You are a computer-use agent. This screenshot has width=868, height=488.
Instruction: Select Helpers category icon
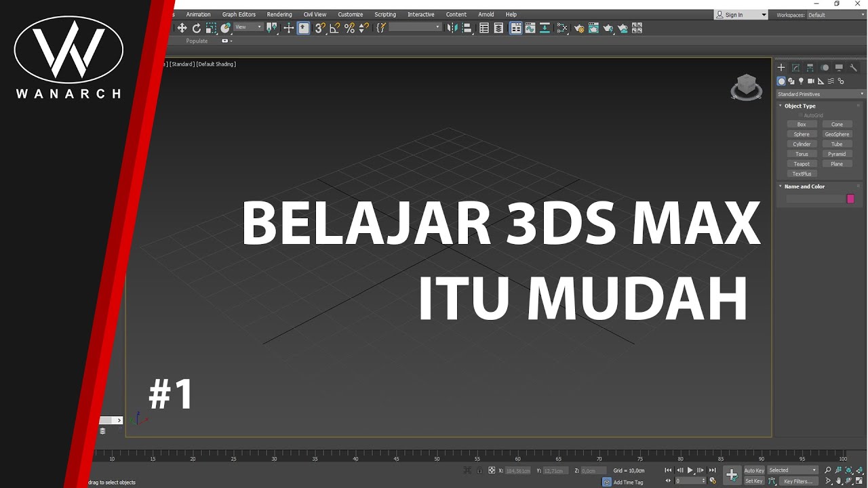coord(821,81)
